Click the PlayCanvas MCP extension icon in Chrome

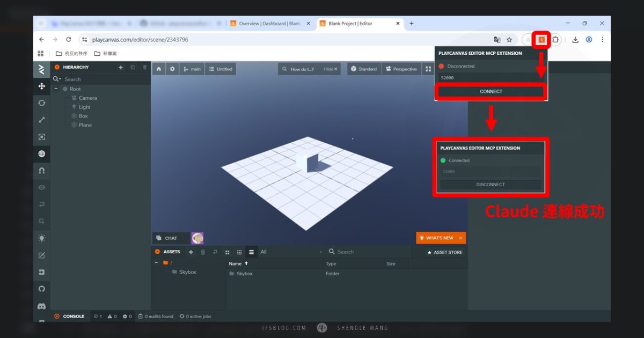click(541, 39)
